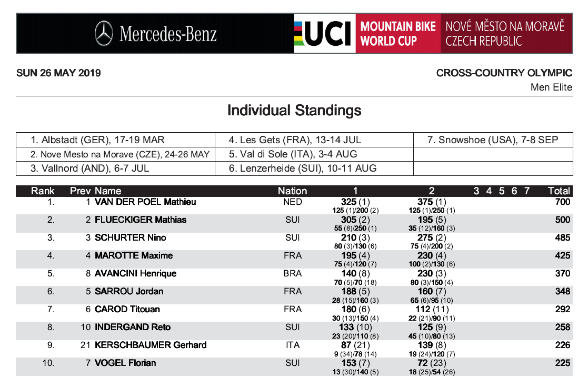Select the Nové Město na Moravě header text

(505, 34)
